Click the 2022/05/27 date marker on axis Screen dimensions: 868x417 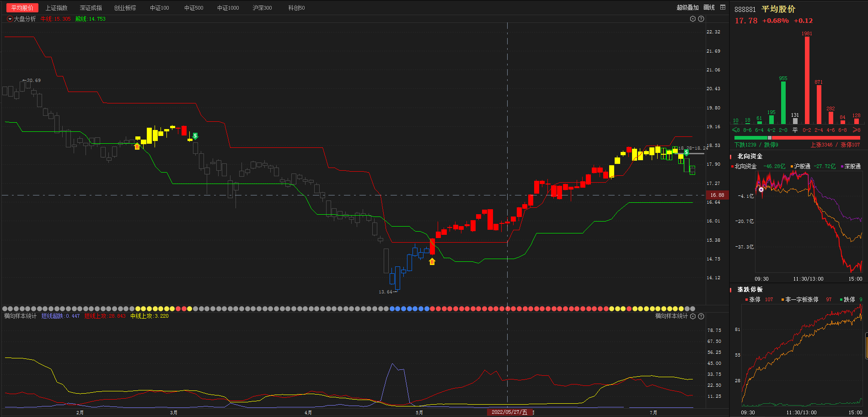[x=509, y=412]
